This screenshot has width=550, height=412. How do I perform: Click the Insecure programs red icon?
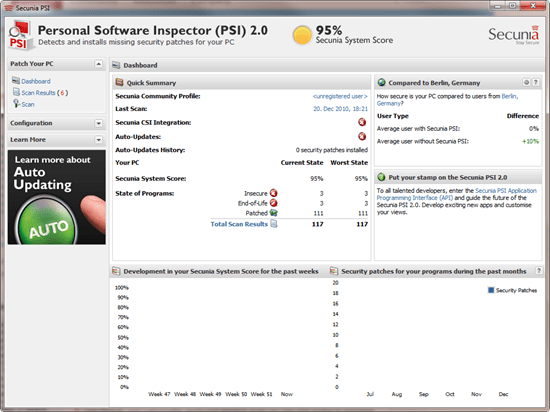[274, 193]
